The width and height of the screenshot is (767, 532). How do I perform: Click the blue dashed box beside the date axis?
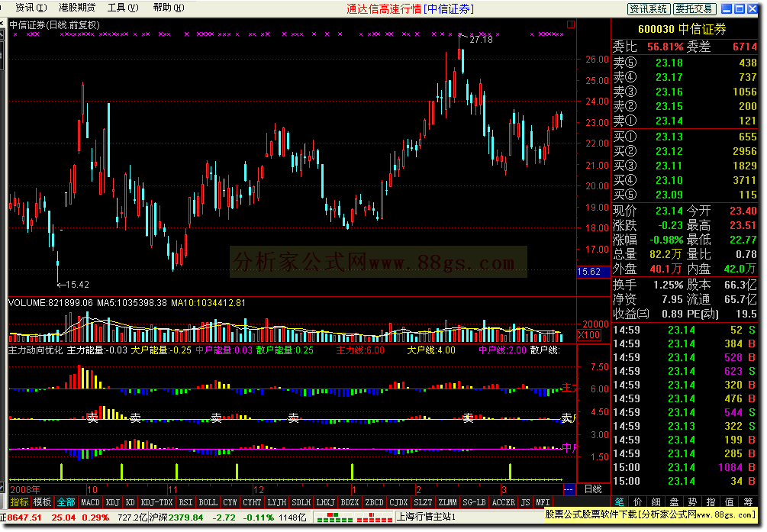pyautogui.click(x=569, y=489)
